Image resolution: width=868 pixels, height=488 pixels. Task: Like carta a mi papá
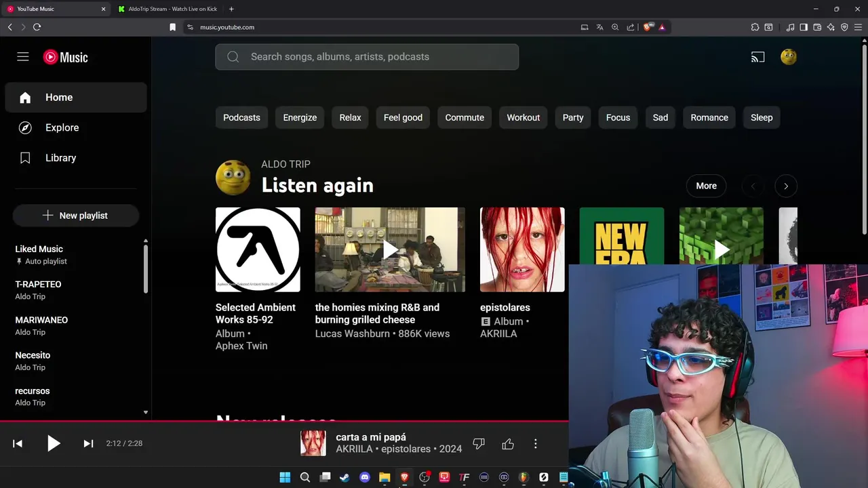(508, 444)
